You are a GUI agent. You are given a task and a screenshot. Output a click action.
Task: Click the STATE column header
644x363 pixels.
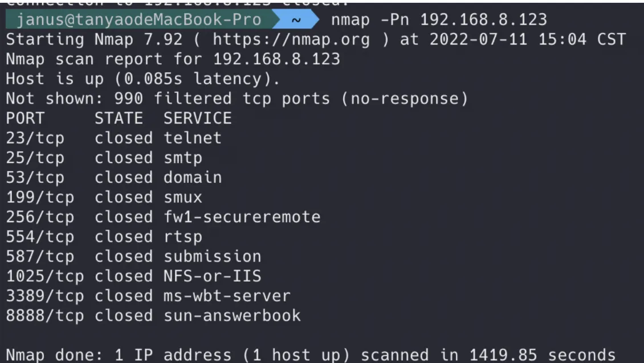click(x=119, y=118)
